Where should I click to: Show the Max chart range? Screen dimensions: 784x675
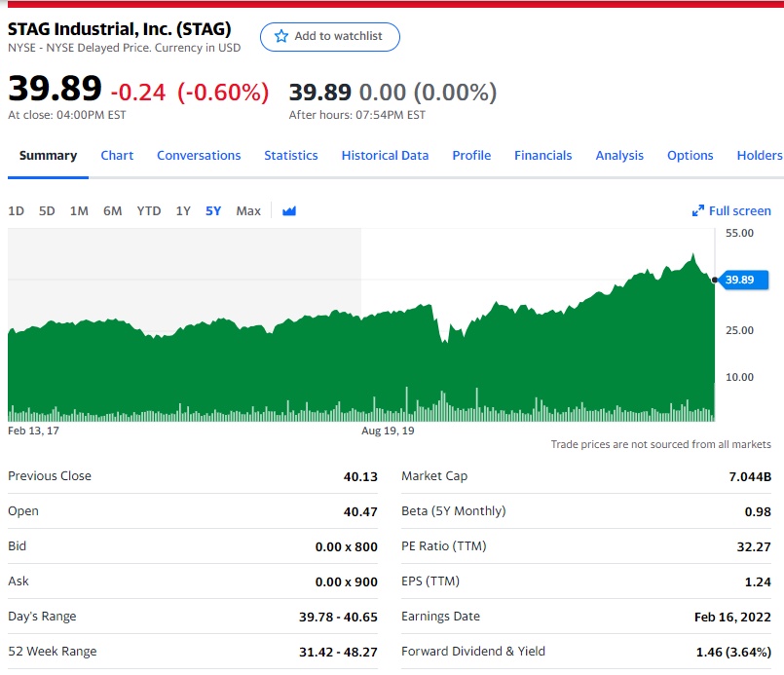tap(248, 211)
